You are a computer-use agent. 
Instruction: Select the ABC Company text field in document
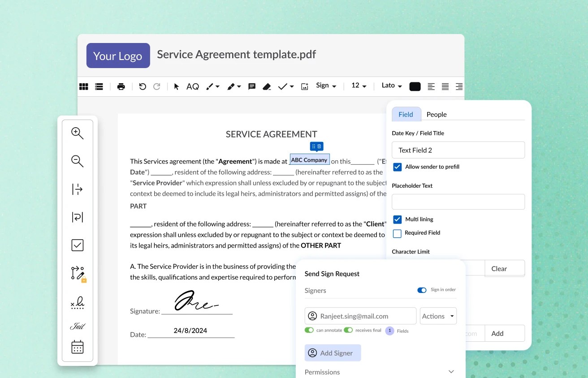[310, 159]
